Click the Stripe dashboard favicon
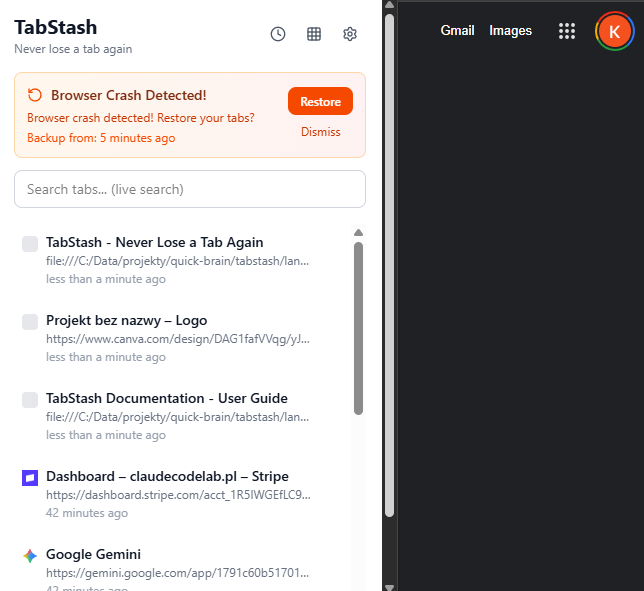This screenshot has height=591, width=644. click(x=30, y=478)
